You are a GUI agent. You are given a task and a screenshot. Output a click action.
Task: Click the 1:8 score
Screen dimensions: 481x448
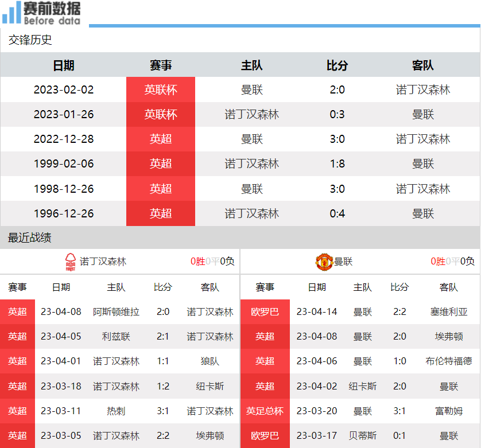[x=337, y=163]
